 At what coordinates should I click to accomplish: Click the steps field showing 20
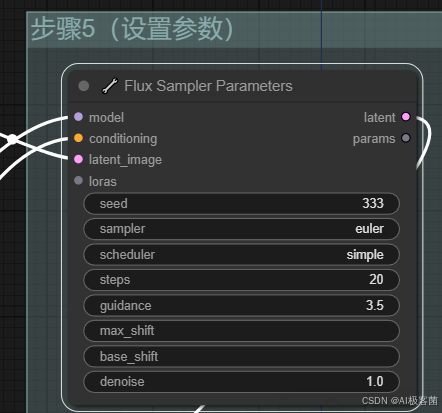pos(241,280)
